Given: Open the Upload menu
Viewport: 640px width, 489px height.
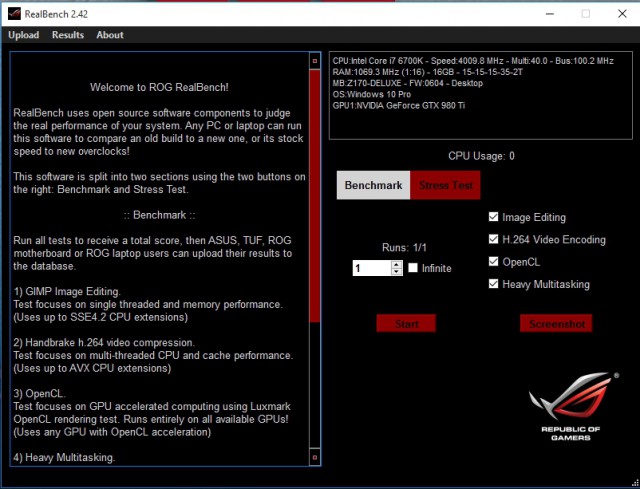Looking at the screenshot, I should point(24,35).
